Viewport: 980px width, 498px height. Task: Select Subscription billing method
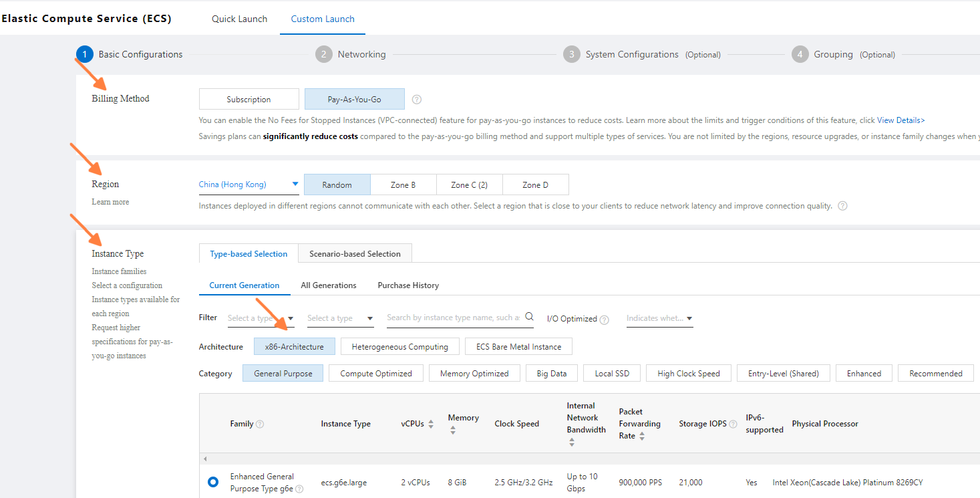(x=249, y=100)
